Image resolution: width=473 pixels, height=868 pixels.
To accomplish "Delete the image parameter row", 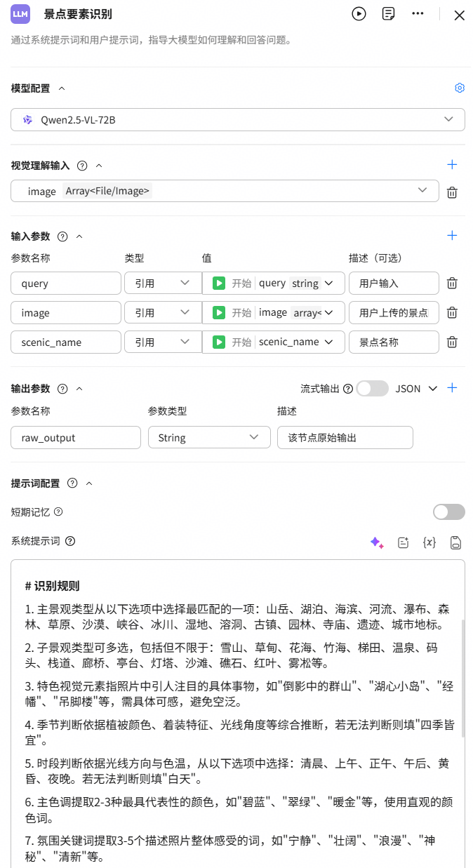I will (x=453, y=313).
